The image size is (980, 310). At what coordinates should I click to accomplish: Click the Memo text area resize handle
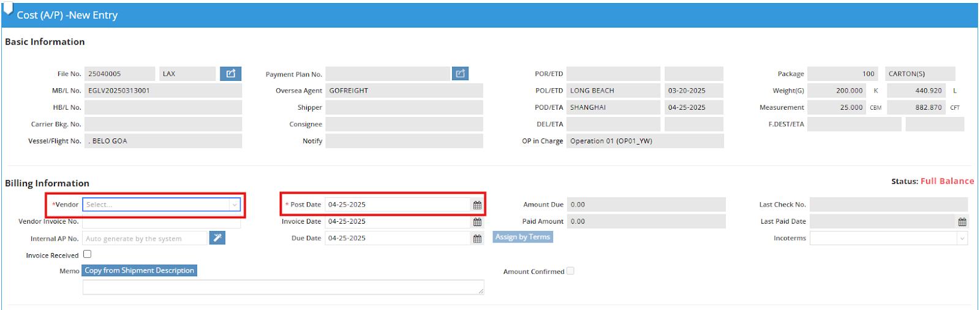481,292
